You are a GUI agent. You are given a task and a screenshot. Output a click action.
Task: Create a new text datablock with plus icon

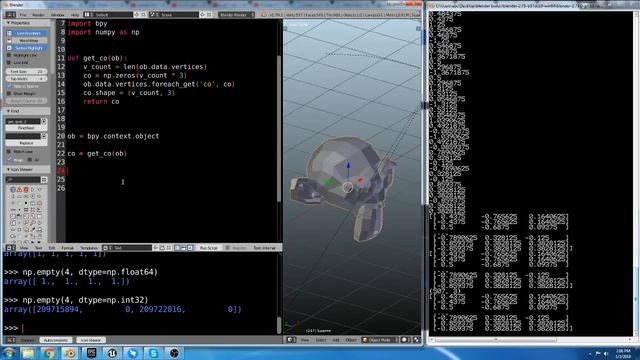155,248
